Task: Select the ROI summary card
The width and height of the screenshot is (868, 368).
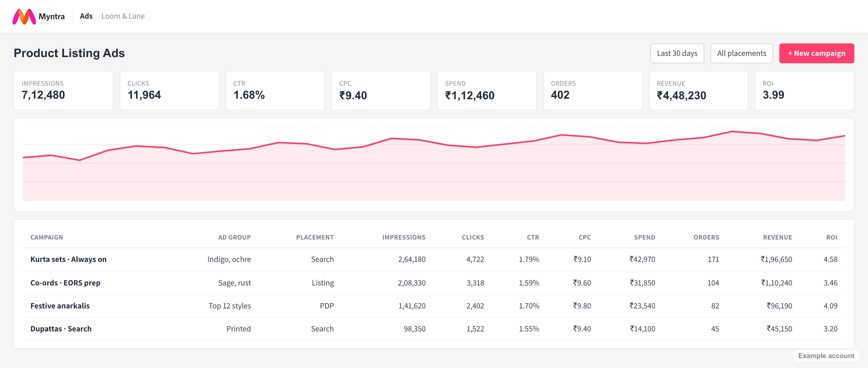Action: point(805,90)
